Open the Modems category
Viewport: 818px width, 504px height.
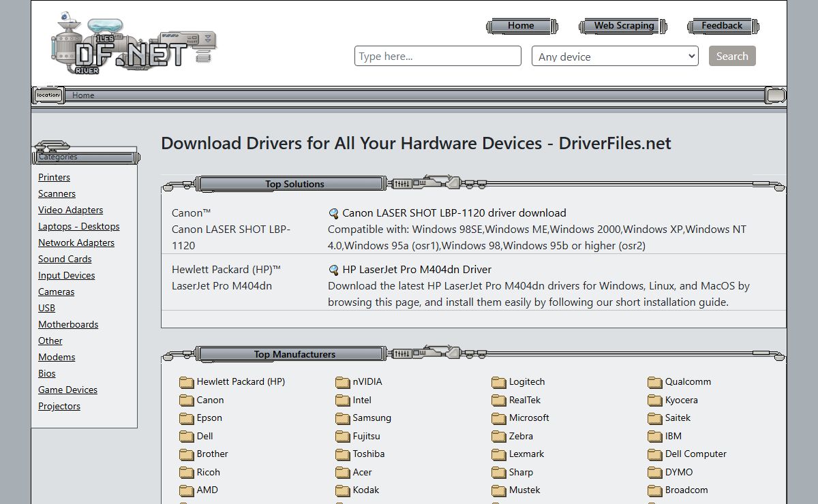coord(57,357)
